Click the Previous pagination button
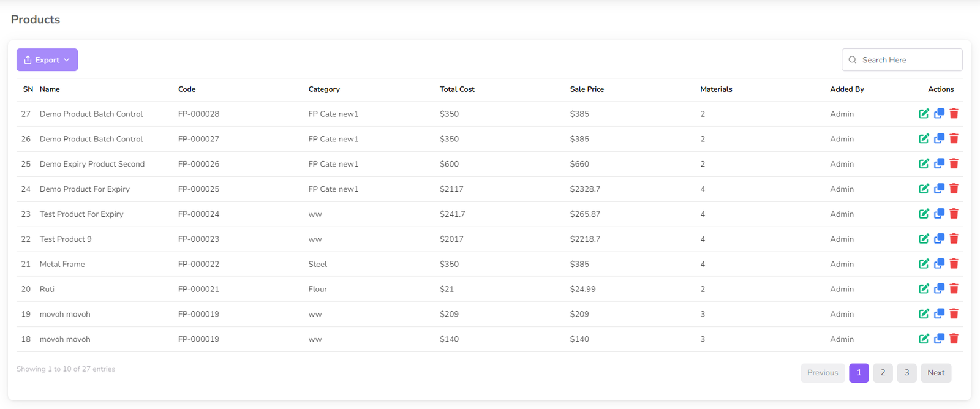 tap(822, 373)
